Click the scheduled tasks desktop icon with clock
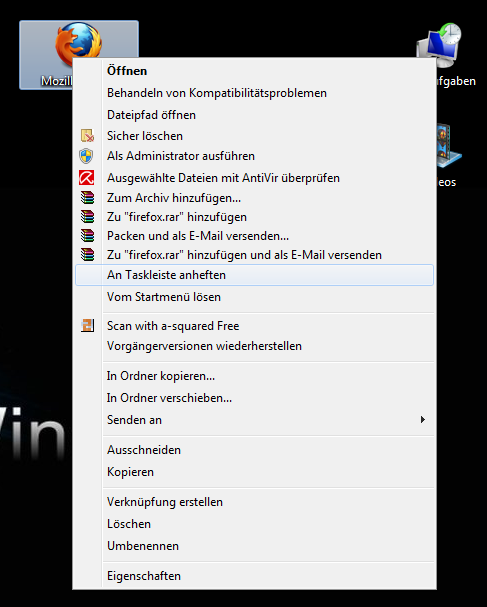The width and height of the screenshot is (487, 607). 439,44
